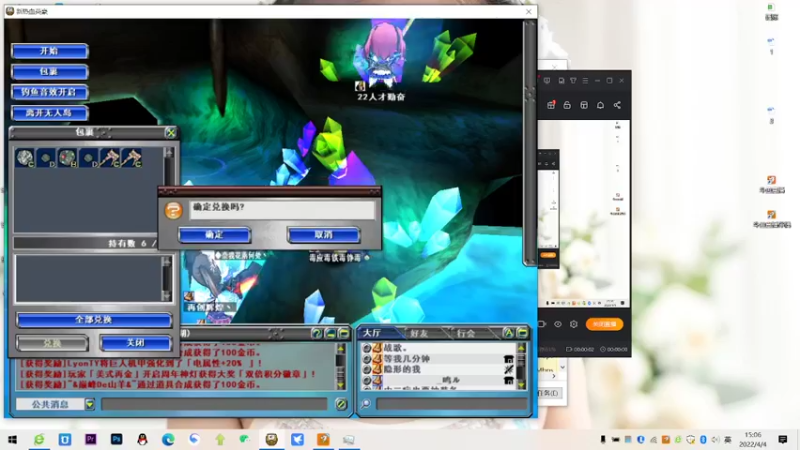Select the fifth bag item, a hammer
This screenshot has height=450, width=800.
click(x=110, y=158)
